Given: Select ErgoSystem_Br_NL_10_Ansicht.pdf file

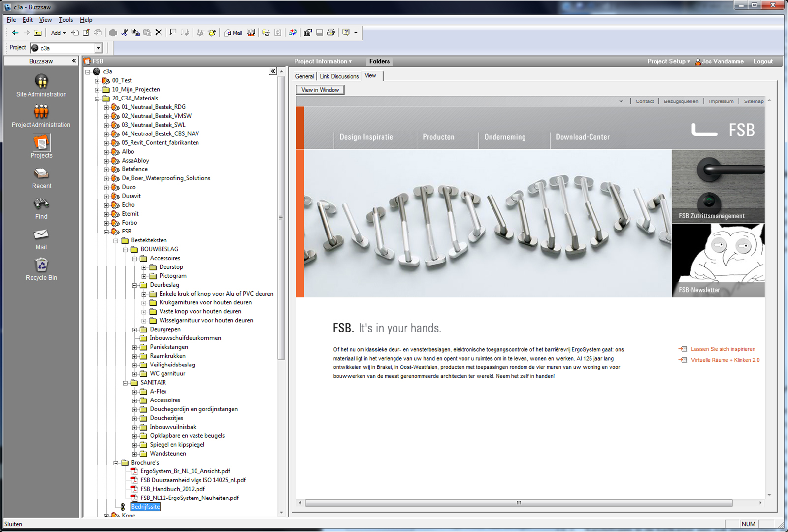Looking at the screenshot, I should click(185, 471).
